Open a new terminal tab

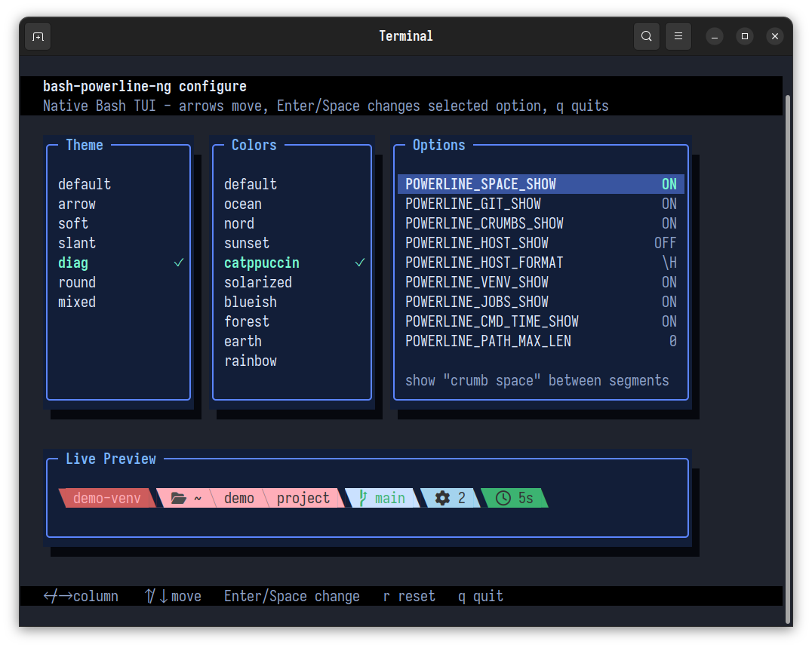click(38, 36)
